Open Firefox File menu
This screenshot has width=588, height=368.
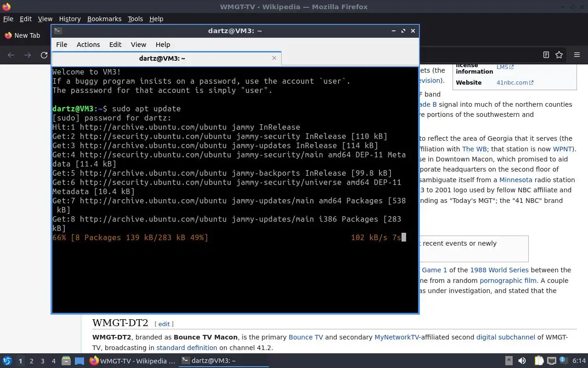pyautogui.click(x=8, y=19)
